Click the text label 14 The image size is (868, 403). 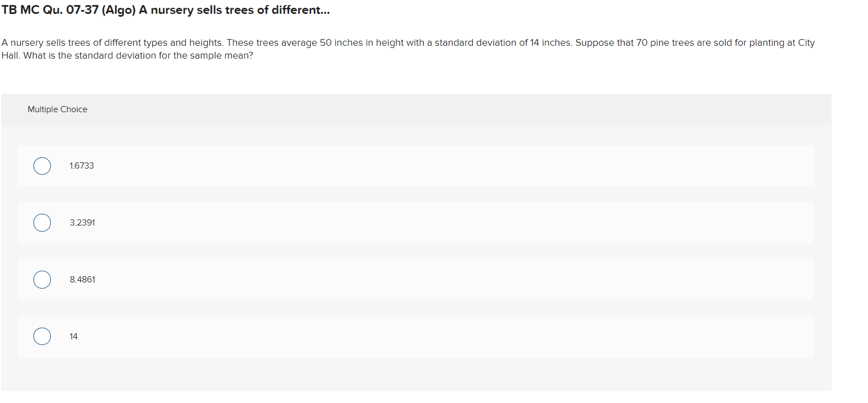pos(74,336)
